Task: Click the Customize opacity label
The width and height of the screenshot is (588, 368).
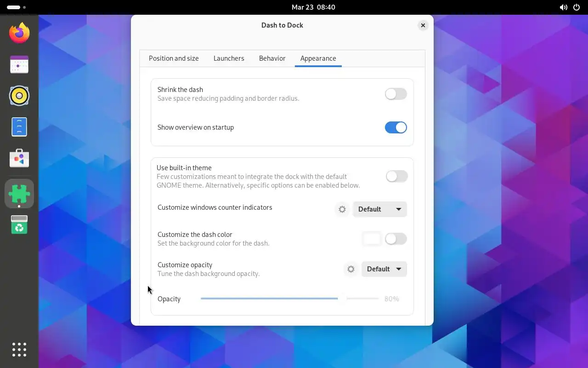Action: click(x=185, y=265)
